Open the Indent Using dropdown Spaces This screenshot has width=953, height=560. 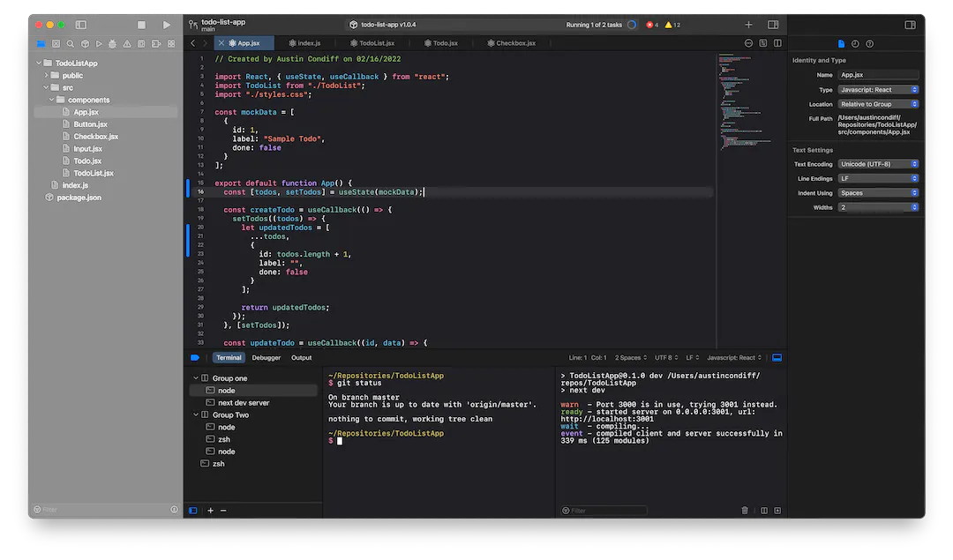pyautogui.click(x=878, y=193)
